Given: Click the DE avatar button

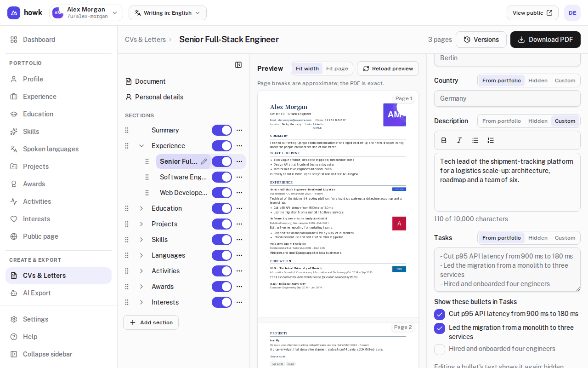Looking at the screenshot, I should pos(572,13).
